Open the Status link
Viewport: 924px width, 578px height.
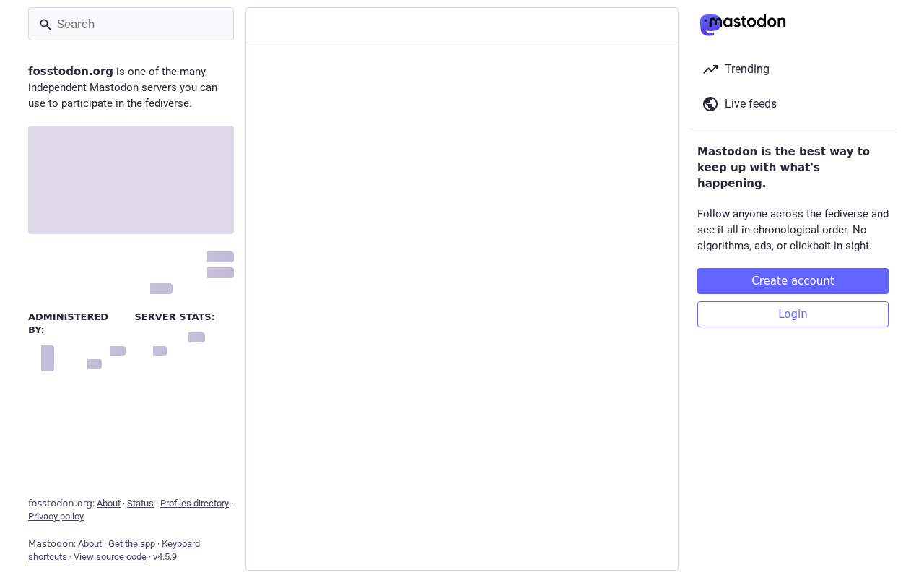[140, 504]
